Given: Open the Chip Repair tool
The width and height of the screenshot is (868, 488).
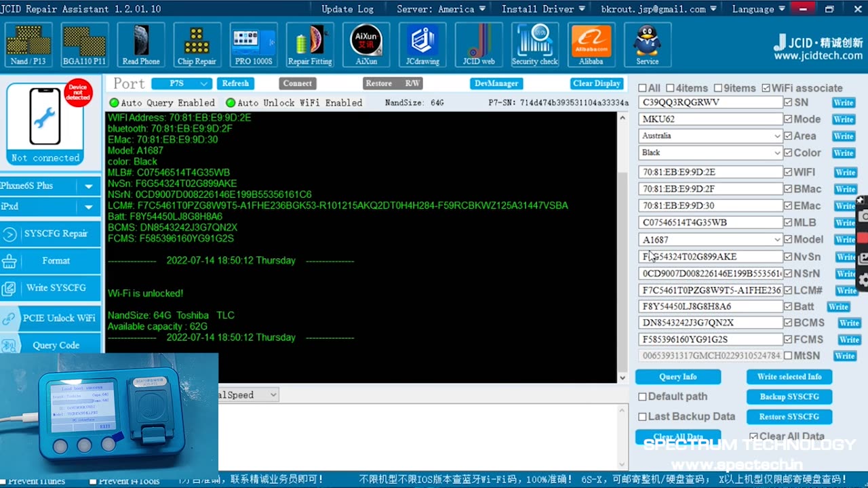Looking at the screenshot, I should [197, 45].
